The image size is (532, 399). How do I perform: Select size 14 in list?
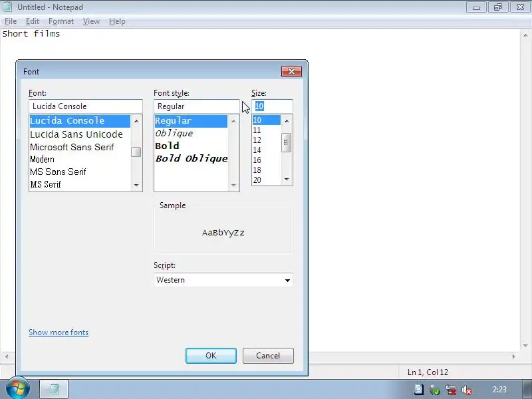pos(267,150)
